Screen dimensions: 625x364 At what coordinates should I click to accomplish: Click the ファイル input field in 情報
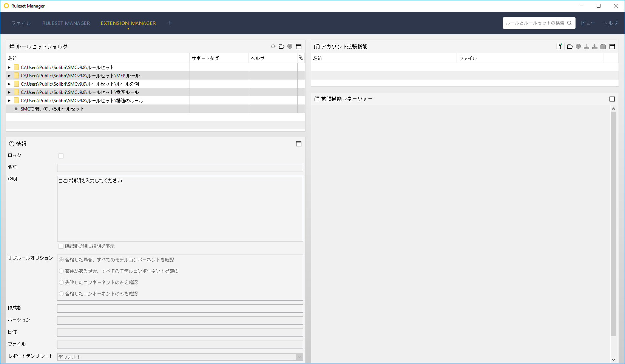pyautogui.click(x=180, y=345)
